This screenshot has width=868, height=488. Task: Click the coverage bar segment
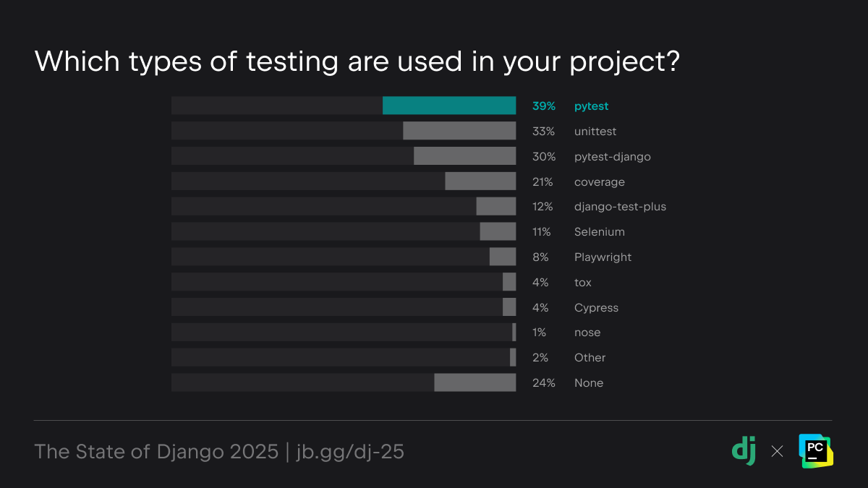pyautogui.click(x=480, y=181)
